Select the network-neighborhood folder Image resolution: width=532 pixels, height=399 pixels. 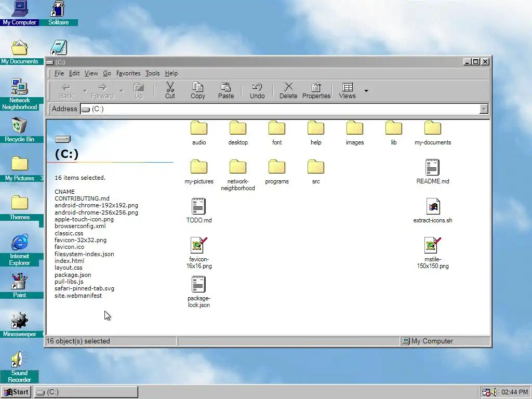pos(238,175)
